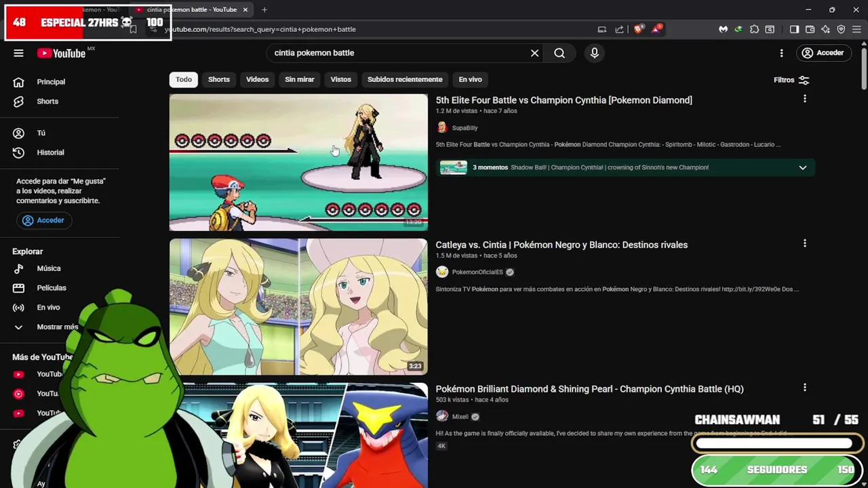Select the Todo filter chip
Screen dimensions: 868x488
[x=184, y=79]
